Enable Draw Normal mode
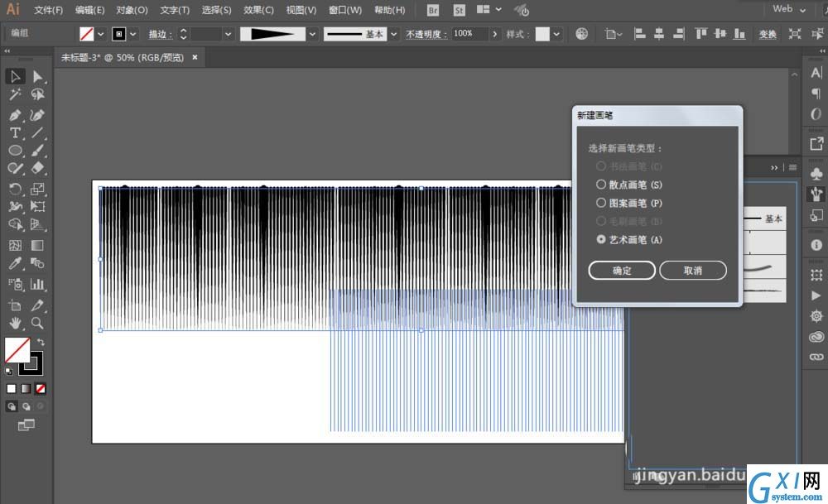This screenshot has height=504, width=828. click(x=11, y=406)
